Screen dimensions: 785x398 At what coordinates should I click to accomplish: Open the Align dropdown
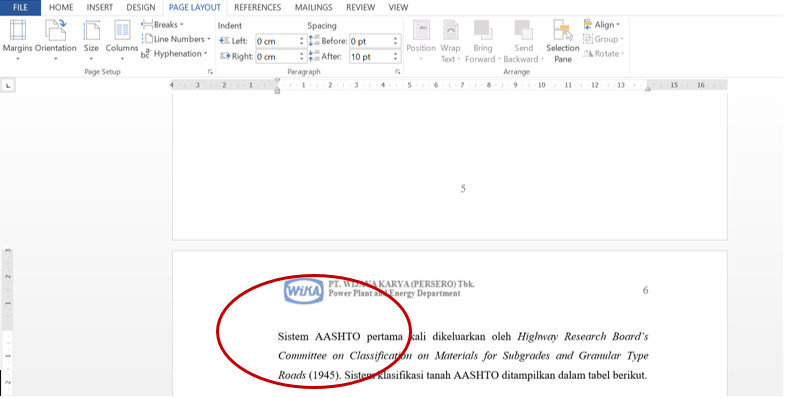(602, 25)
